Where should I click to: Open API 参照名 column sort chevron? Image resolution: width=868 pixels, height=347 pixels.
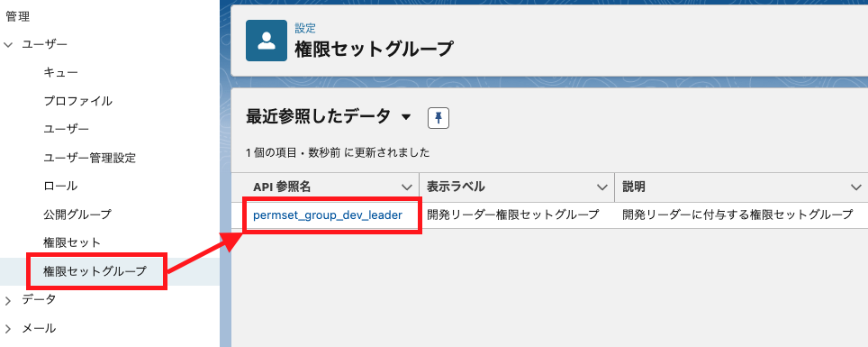[407, 187]
